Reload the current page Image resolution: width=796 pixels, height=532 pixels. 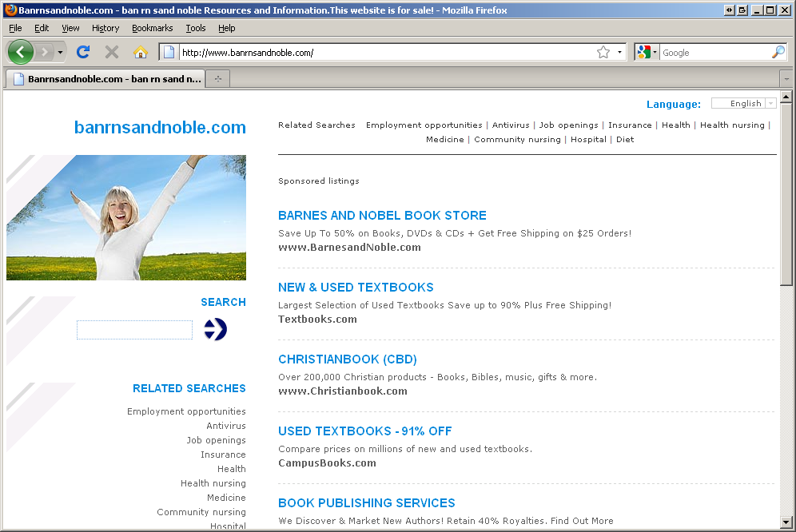[x=83, y=52]
